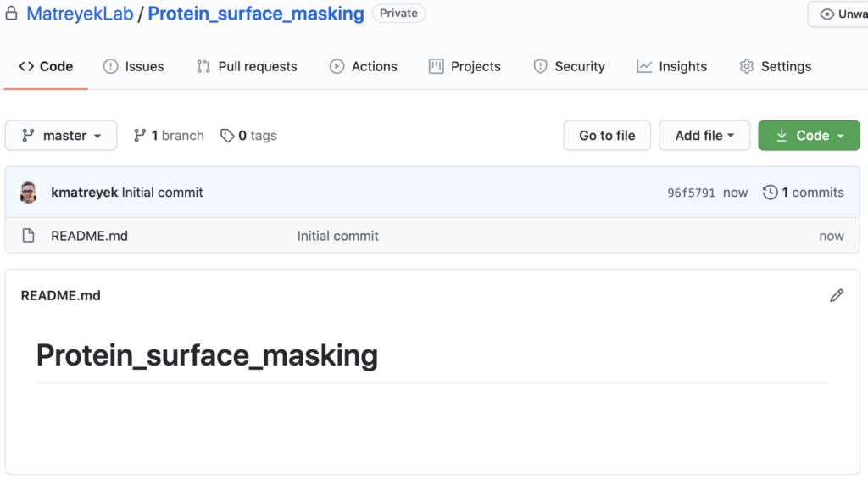Open the repository Settings tab
The image size is (868, 480).
[x=775, y=66]
